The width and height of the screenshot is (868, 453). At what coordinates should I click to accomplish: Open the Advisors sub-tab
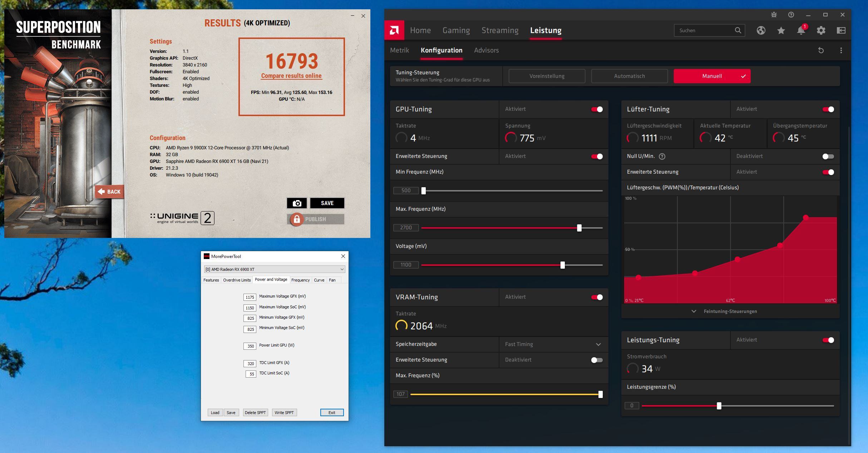click(x=486, y=50)
